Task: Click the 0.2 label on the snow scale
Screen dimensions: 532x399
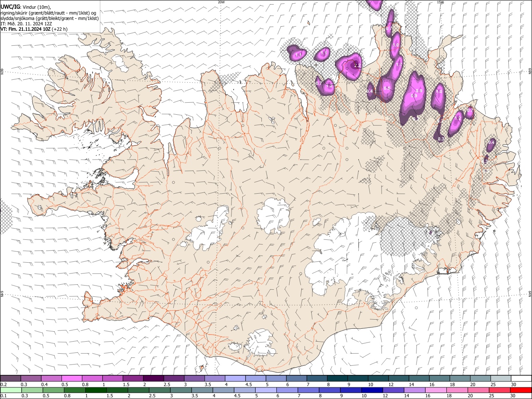Action: point(3,384)
